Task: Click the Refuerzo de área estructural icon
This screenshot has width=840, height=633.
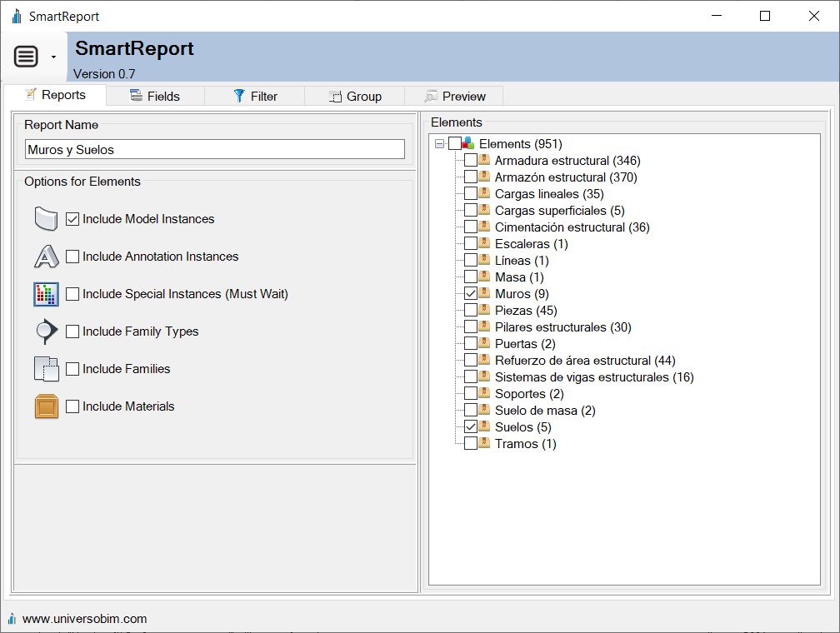Action: click(x=484, y=359)
